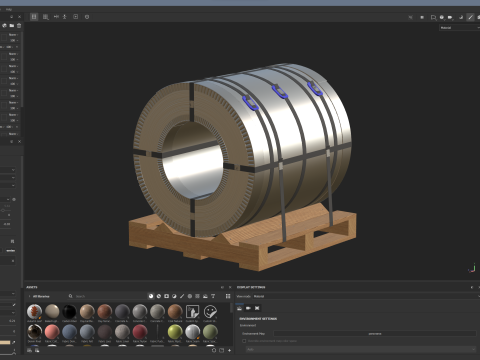
Task: Select red fabric material sphere
Action: [x=140, y=332]
